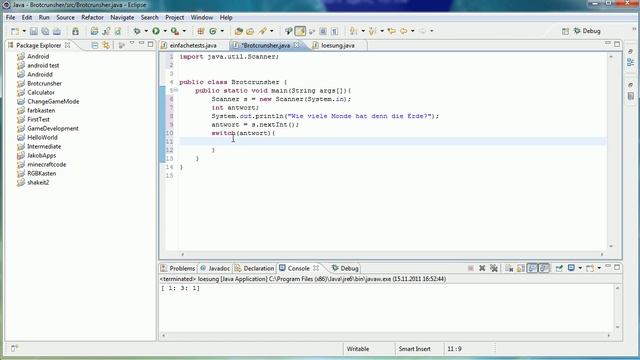This screenshot has width=640, height=360.
Task: Click the Save icon in toolbar
Action: coord(34,31)
